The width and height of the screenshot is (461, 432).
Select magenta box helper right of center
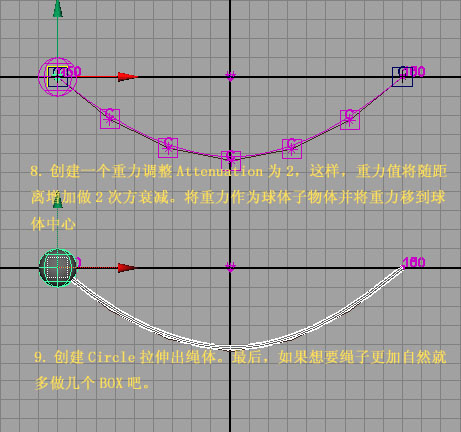pyautogui.click(x=292, y=149)
